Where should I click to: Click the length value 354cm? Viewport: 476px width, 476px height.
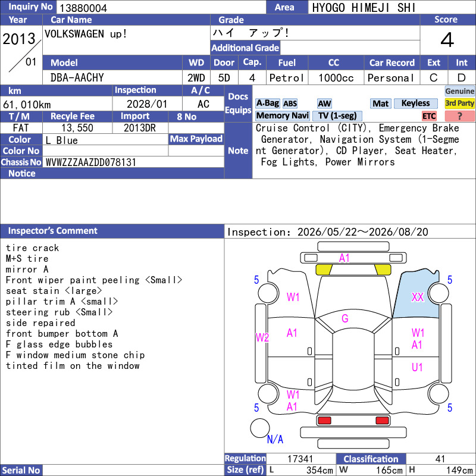[x=320, y=470]
